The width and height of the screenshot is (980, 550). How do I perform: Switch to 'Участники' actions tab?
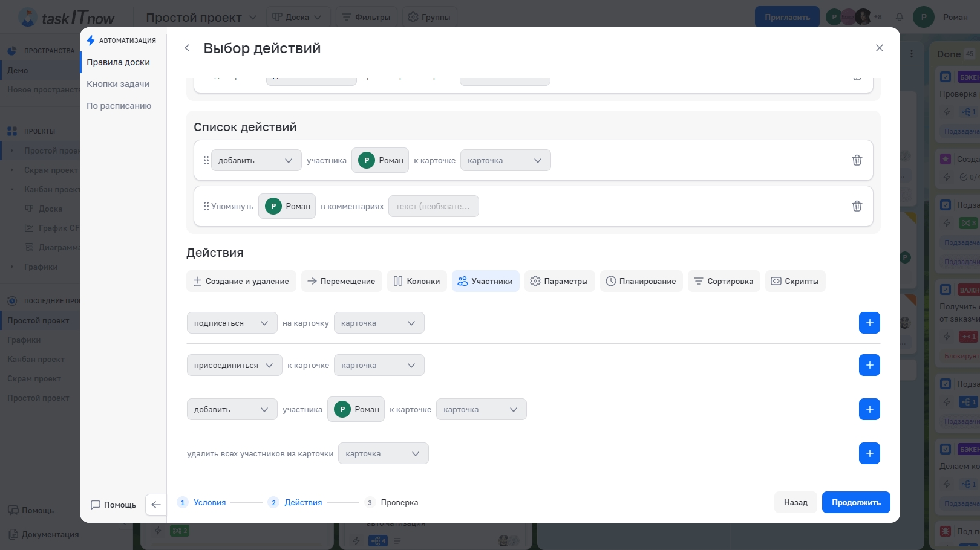coord(485,281)
